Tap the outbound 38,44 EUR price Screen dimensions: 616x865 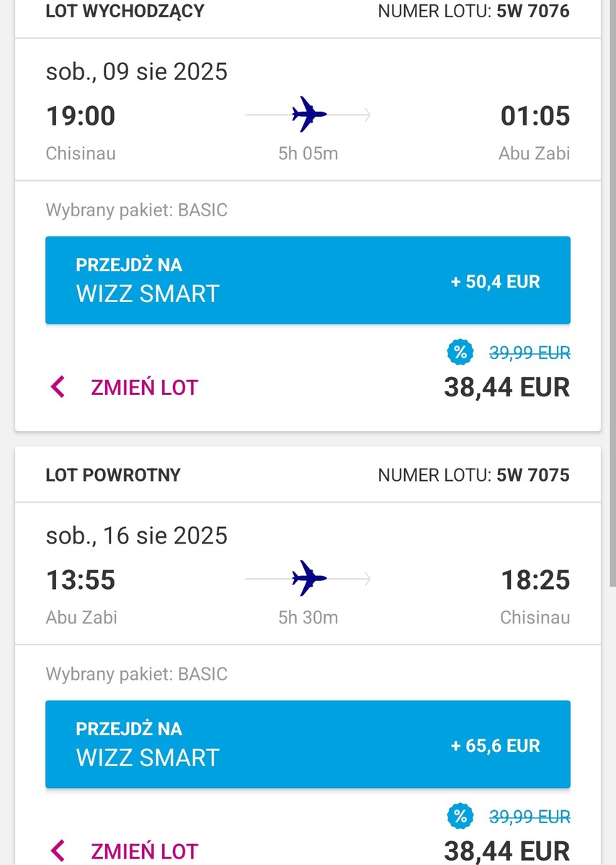[507, 387]
